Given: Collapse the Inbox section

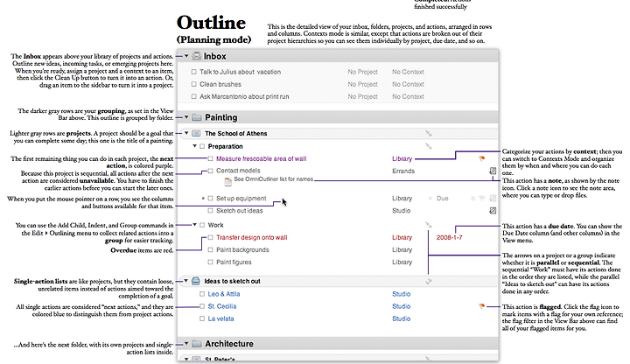Looking at the screenshot, I should (186, 56).
